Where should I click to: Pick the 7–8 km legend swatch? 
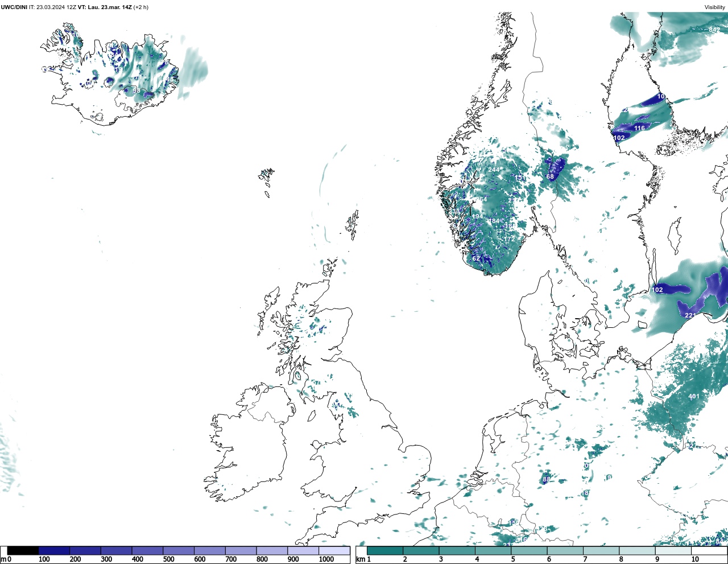pos(601,550)
